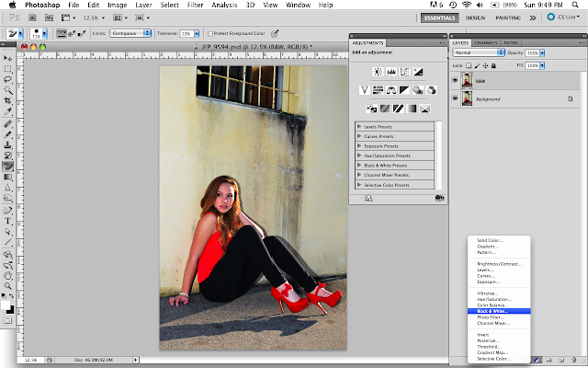Click the Levels adjustment icon

(390, 71)
